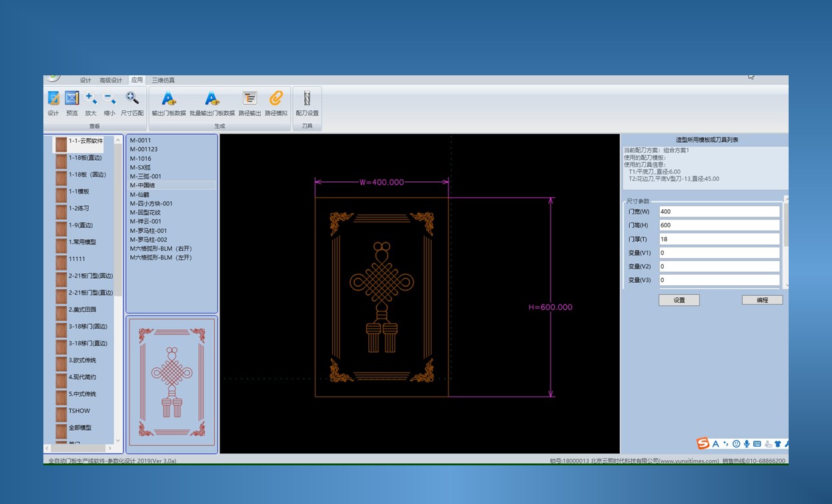
Task: Select the 3.欧式传统 category
Action: click(82, 361)
